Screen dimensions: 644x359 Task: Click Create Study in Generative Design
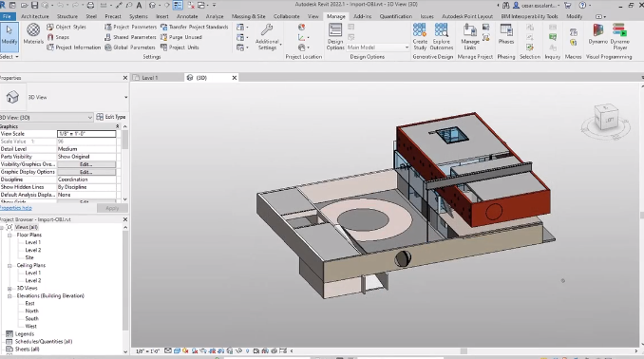pos(420,36)
